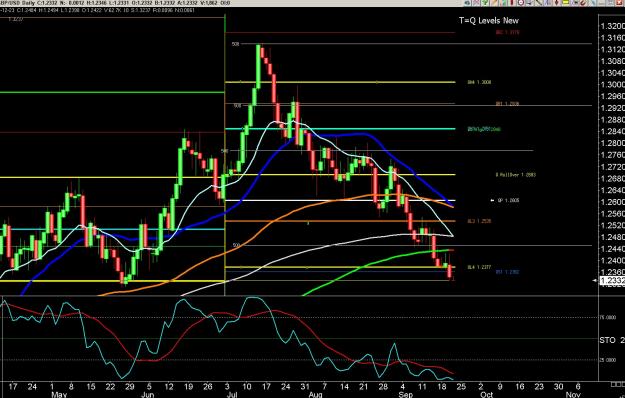The height and width of the screenshot is (398, 625).
Task: Select the blue 1.2362 level label
Action: (x=507, y=272)
